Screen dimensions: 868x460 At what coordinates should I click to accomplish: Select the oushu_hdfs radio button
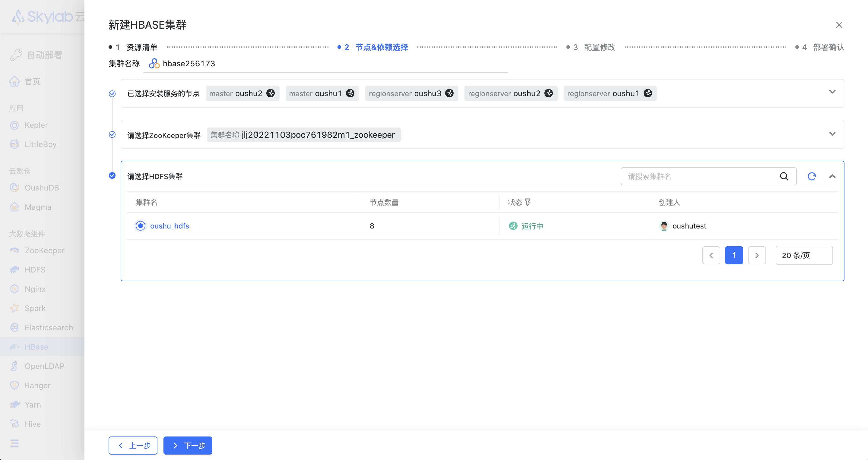click(141, 226)
